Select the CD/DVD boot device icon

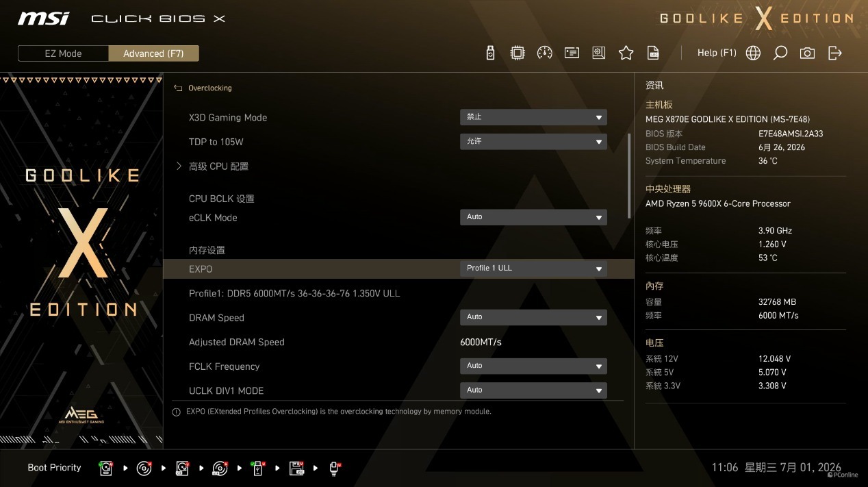pos(144,468)
